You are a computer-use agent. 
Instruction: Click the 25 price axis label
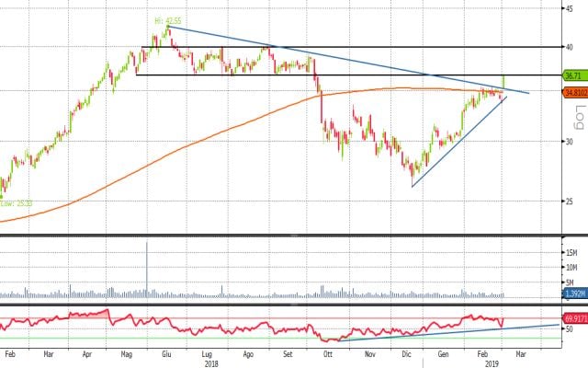569,201
